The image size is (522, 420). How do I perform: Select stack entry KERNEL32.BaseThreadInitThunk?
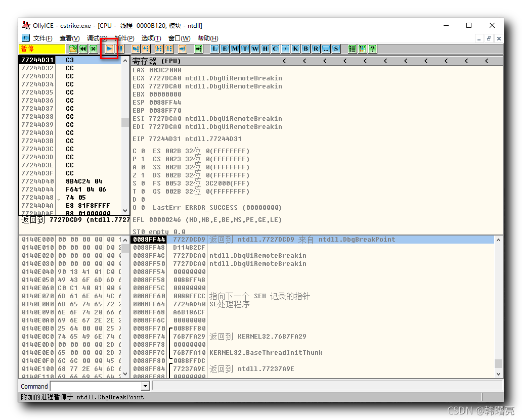pos(266,352)
